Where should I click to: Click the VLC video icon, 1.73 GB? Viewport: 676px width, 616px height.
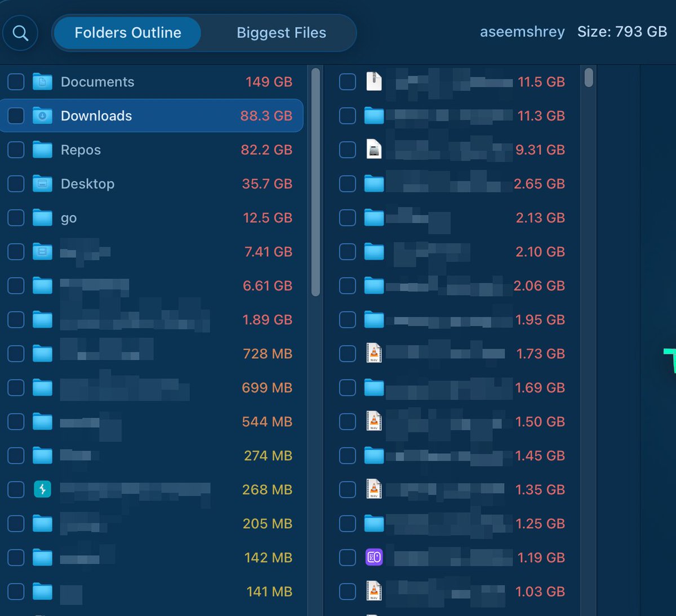(374, 354)
